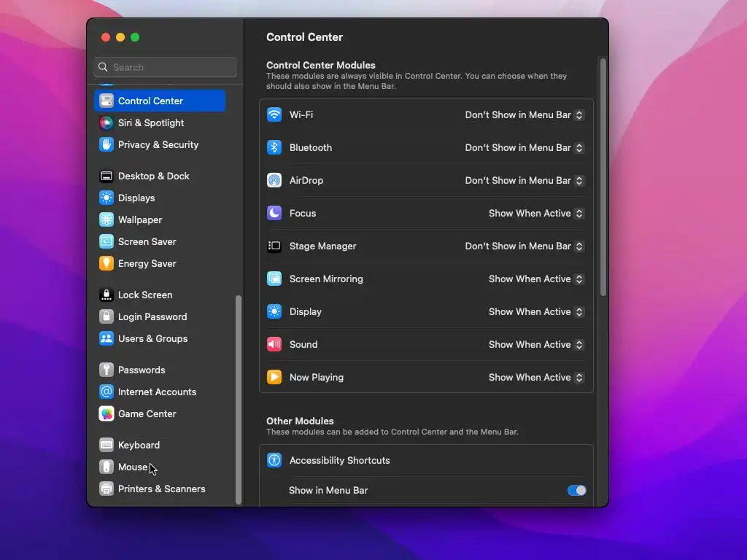This screenshot has width=747, height=560.
Task: Open Siri & Spotlight settings label
Action: 151,122
